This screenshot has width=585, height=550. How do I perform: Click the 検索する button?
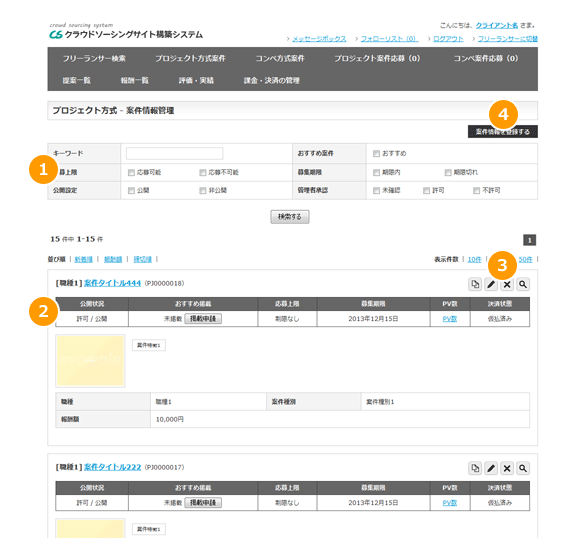coord(290,217)
